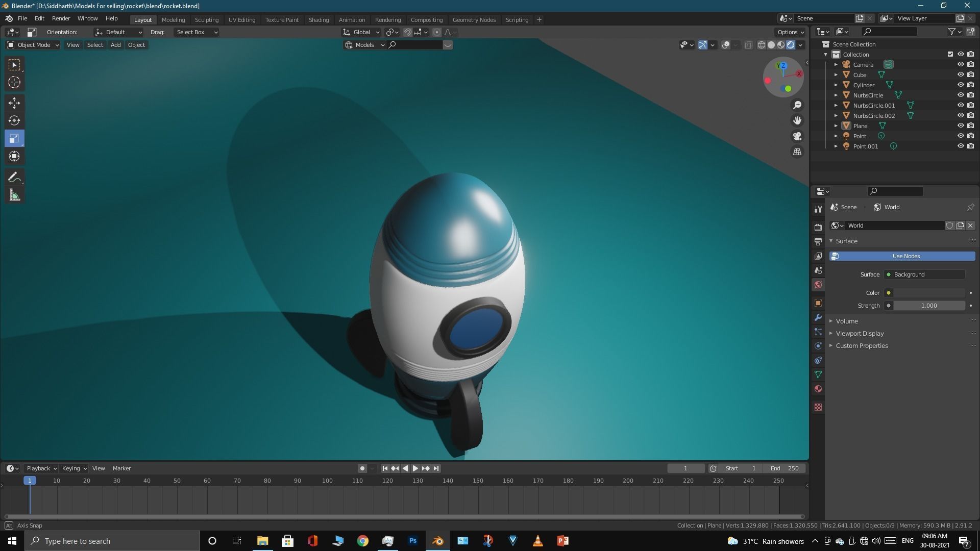Switch to the Shading workspace tab
Viewport: 980px width, 551px height.
coord(318,19)
